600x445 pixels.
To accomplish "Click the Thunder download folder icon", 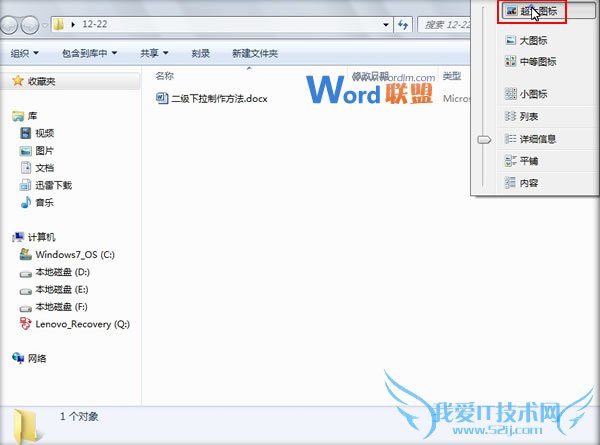I will point(25,185).
